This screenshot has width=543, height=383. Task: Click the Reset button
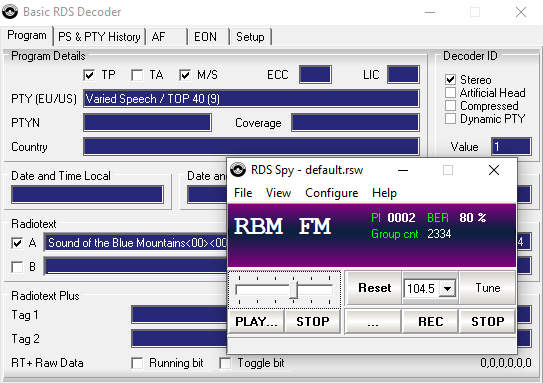(x=374, y=288)
